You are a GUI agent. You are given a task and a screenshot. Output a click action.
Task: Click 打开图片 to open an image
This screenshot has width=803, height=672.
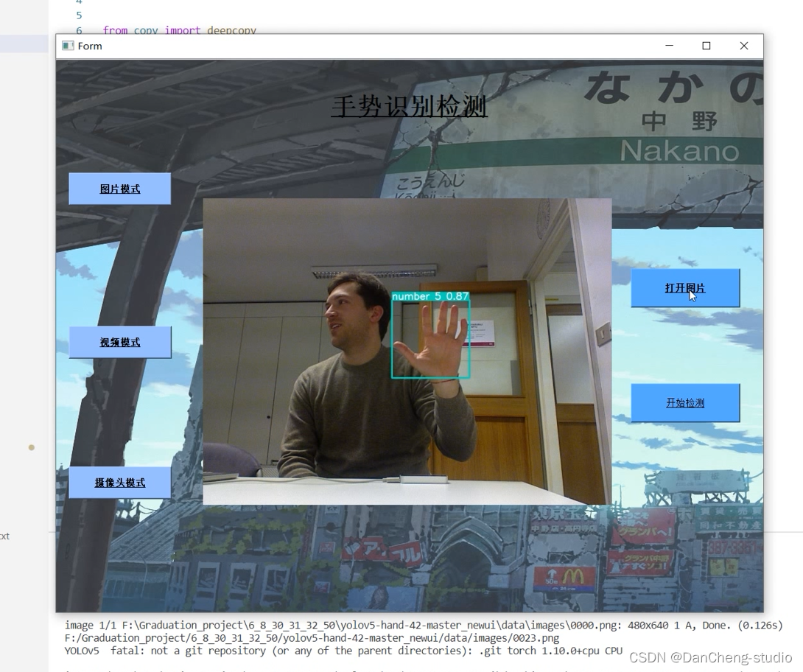(685, 288)
